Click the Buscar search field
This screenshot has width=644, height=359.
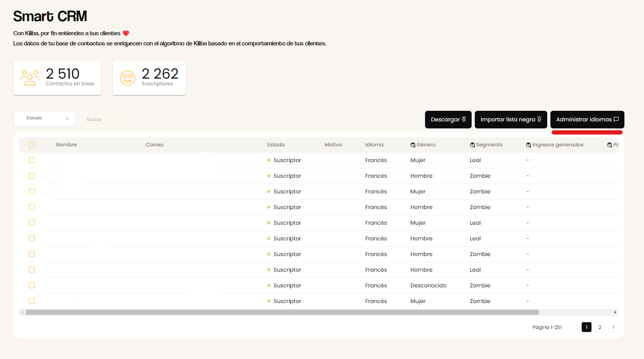pyautogui.click(x=109, y=119)
